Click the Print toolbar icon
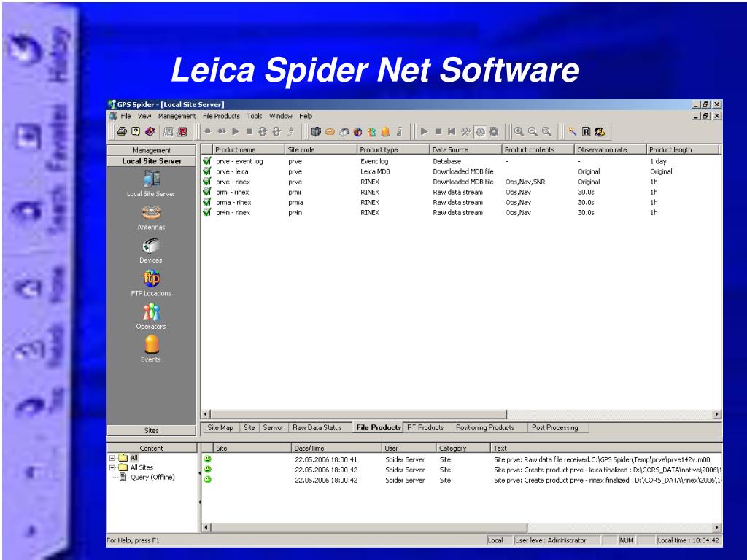This screenshot has height=560, width=747. click(x=122, y=131)
